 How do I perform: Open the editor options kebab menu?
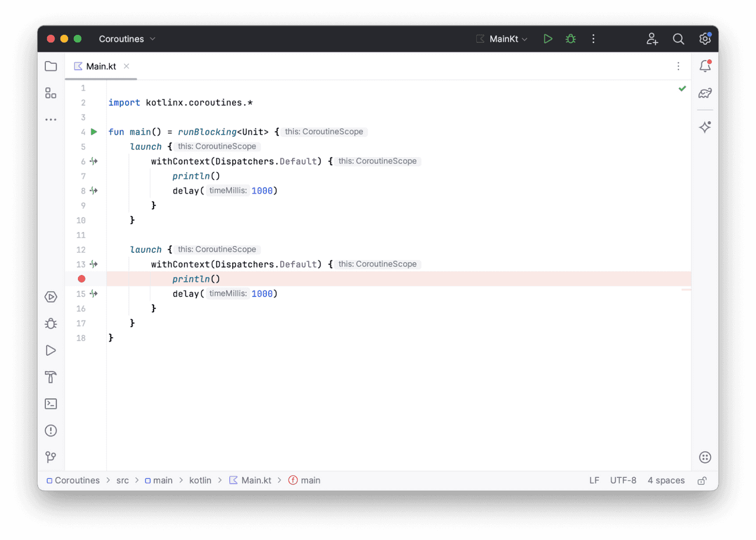coord(678,66)
